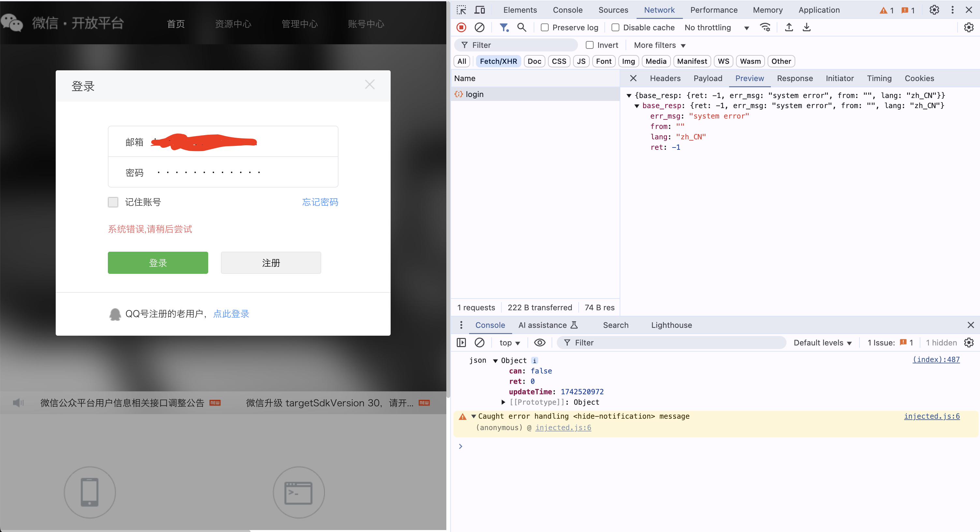This screenshot has width=980, height=532.
Task: Click the website app terminal icon
Action: pyautogui.click(x=299, y=492)
